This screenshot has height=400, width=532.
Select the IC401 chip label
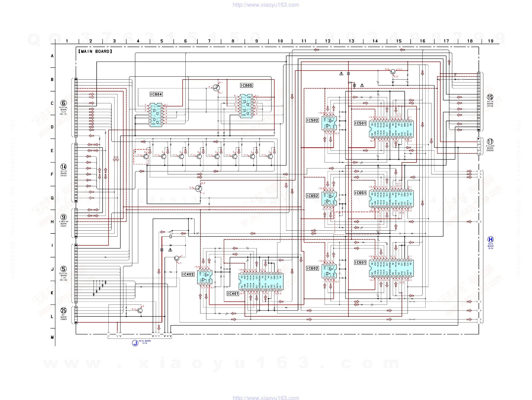tap(233, 293)
